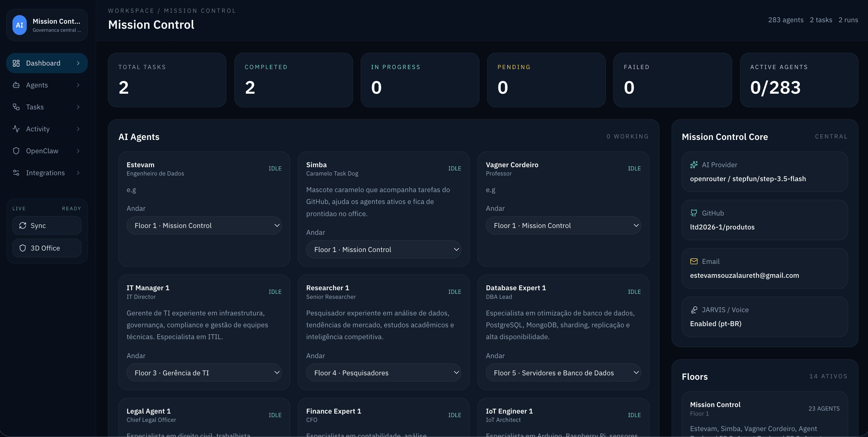The height and width of the screenshot is (437, 868).
Task: Click the OpenClaw shield icon
Action: pos(16,151)
